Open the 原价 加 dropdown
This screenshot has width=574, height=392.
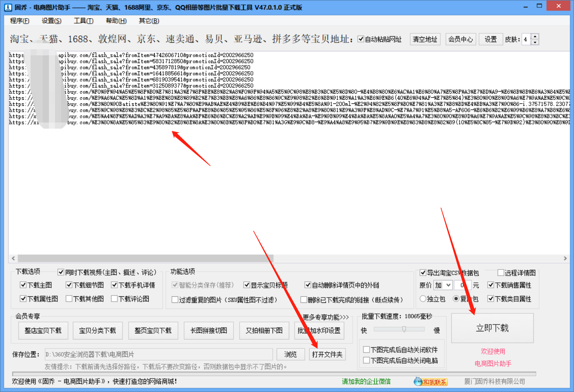[443, 285]
